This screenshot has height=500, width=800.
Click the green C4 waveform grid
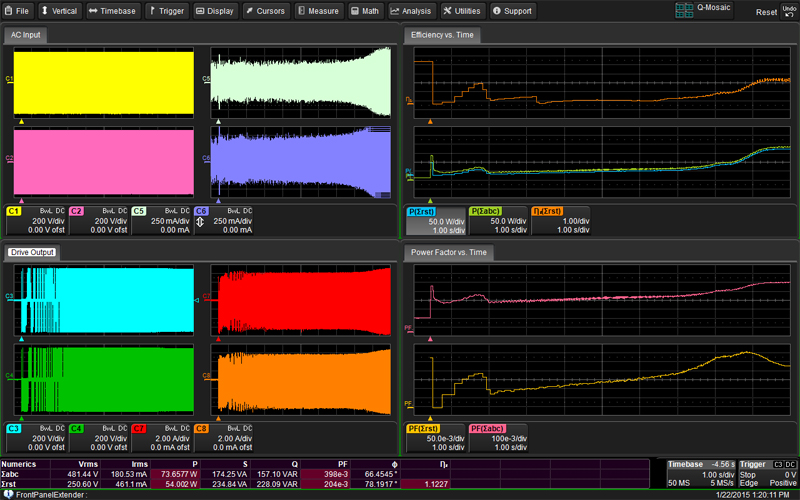[104, 379]
